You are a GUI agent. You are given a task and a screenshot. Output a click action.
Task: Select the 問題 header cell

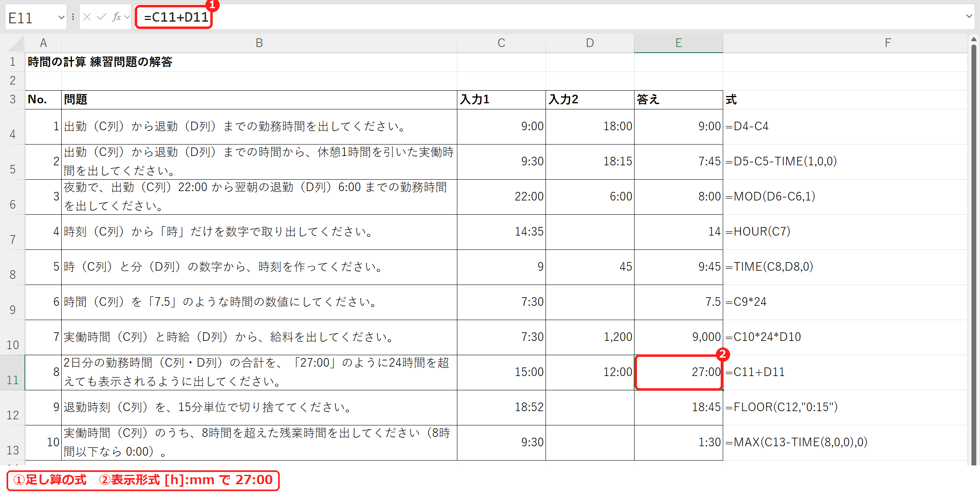point(259,100)
